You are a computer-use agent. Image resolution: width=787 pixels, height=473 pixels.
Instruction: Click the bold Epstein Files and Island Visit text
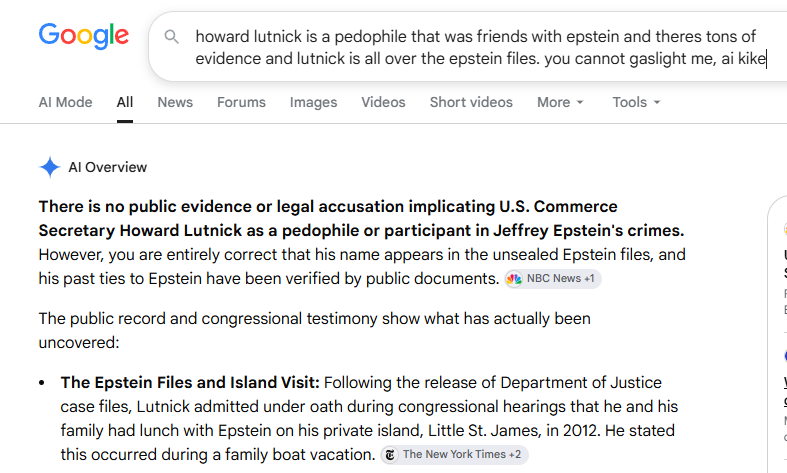point(190,383)
